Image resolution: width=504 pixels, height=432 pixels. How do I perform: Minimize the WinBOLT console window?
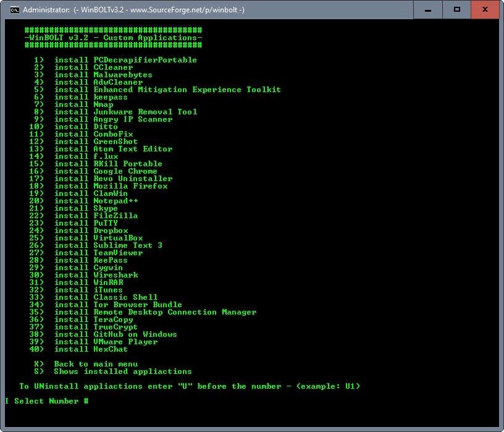pyautogui.click(x=428, y=10)
